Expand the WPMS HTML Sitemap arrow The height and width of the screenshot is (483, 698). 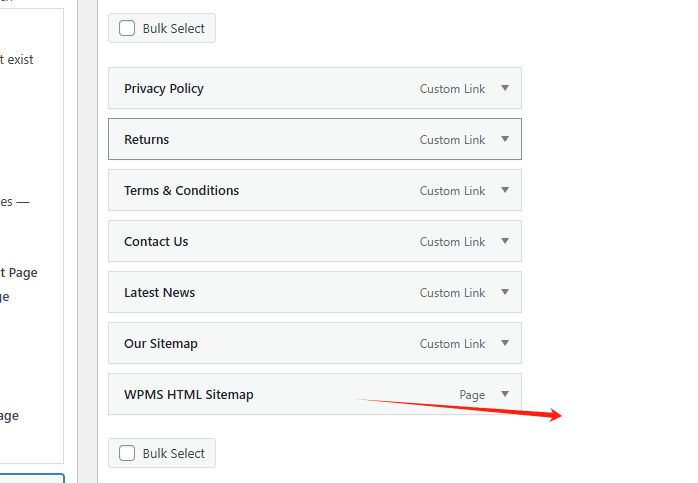click(x=505, y=394)
